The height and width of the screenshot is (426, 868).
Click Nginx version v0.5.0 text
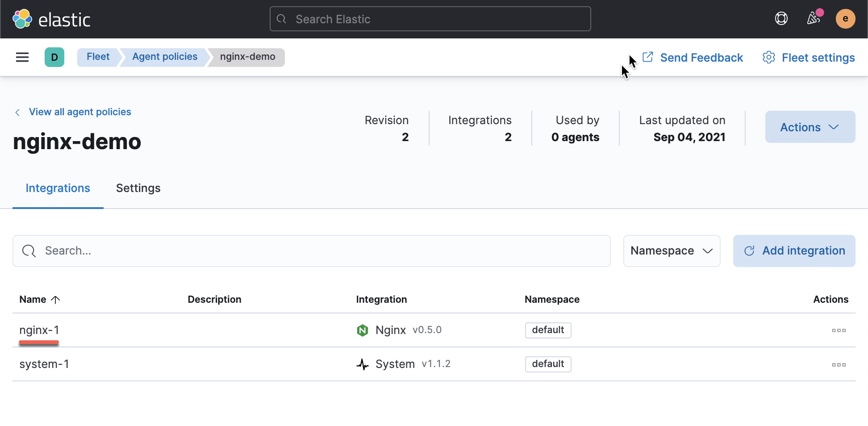(427, 330)
